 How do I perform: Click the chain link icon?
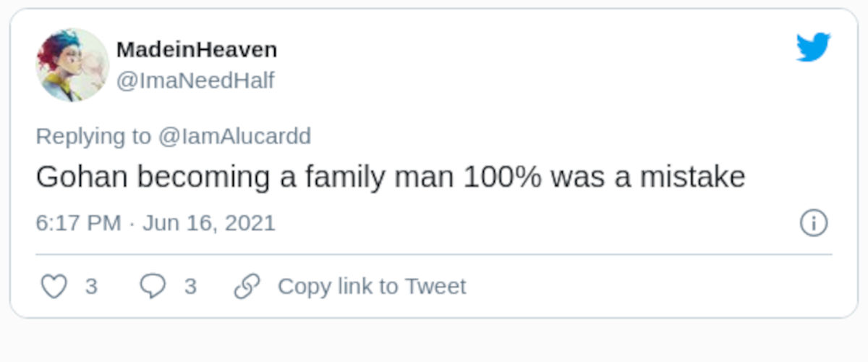[x=247, y=287]
